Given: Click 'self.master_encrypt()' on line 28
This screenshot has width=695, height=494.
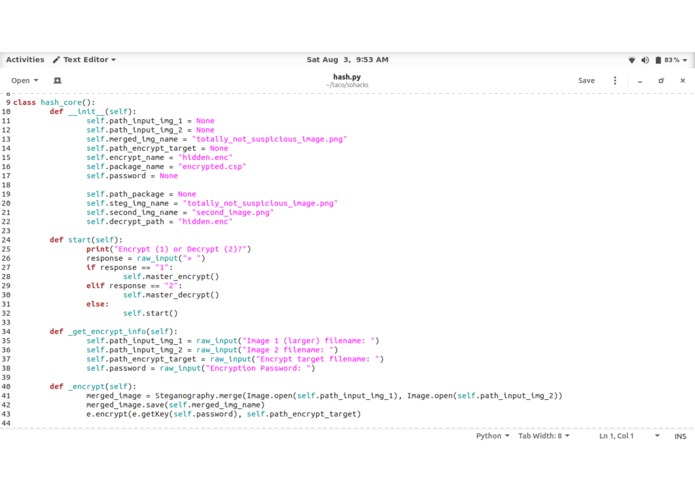Looking at the screenshot, I should 171,276.
